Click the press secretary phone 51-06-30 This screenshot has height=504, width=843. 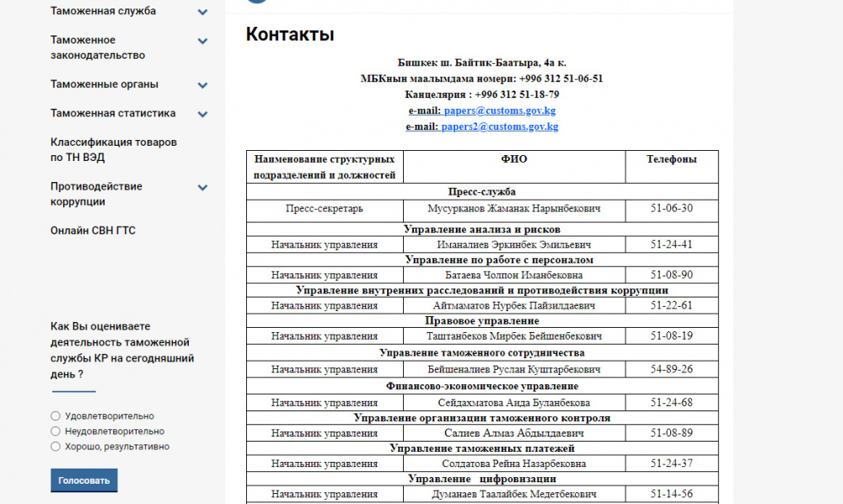coord(671,208)
